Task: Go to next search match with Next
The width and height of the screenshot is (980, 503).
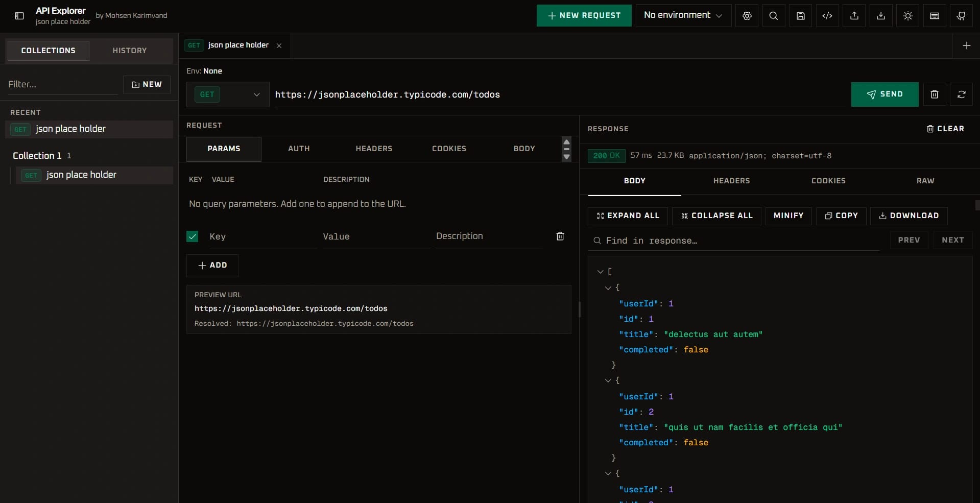Action: (952, 240)
